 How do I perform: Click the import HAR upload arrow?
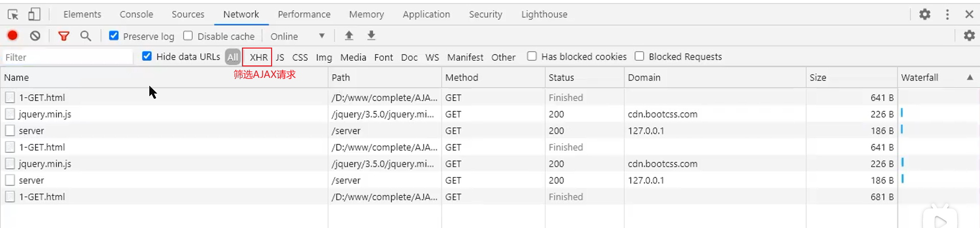click(x=349, y=36)
